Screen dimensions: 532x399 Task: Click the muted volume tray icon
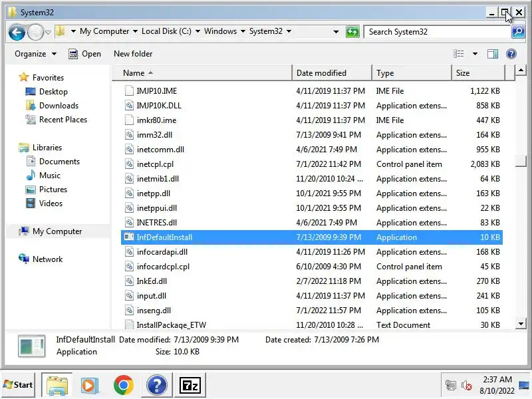(467, 386)
